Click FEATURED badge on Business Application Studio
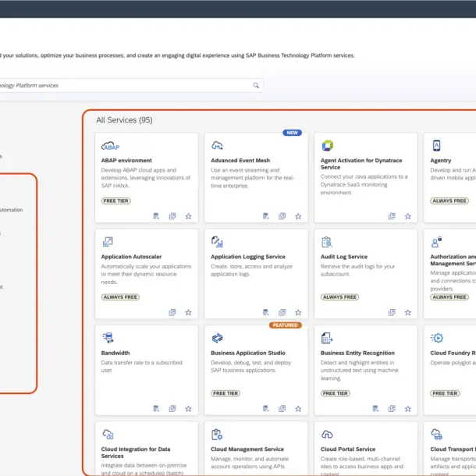This screenshot has height=476, width=476. click(286, 325)
